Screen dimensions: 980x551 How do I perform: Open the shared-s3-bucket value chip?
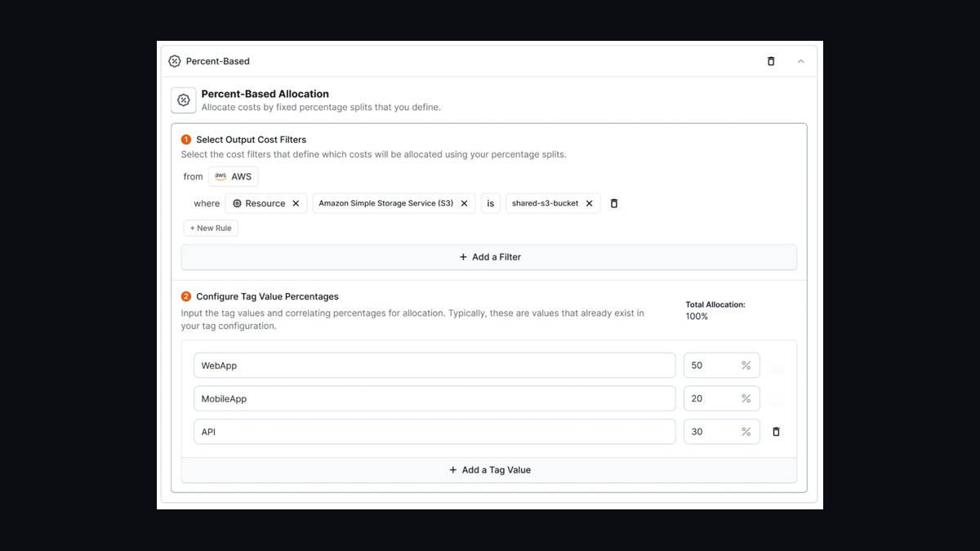pyautogui.click(x=545, y=203)
